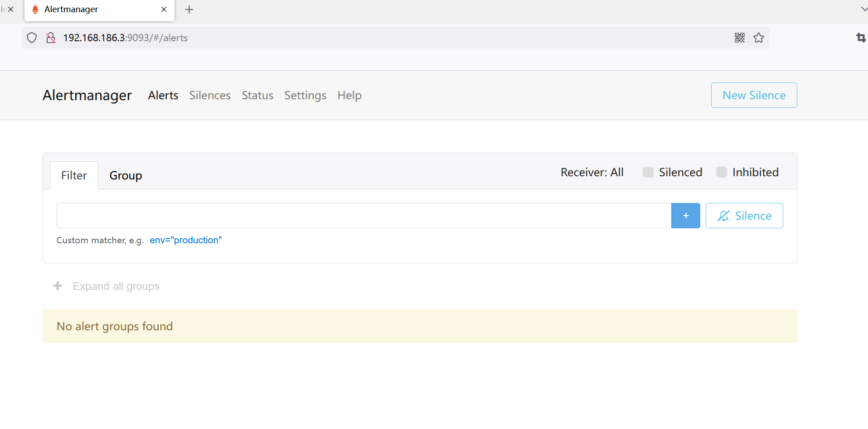Click the blue plus add-matcher button
This screenshot has height=429, width=868.
(x=685, y=216)
